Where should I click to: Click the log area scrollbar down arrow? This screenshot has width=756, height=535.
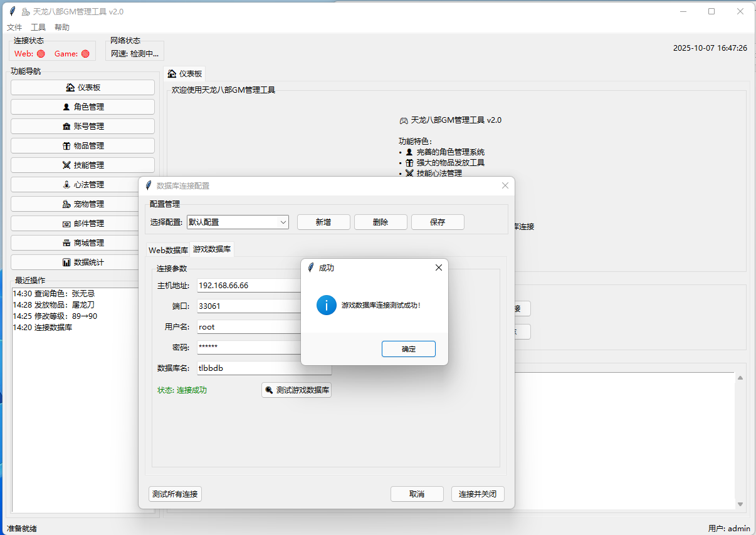pyautogui.click(x=740, y=504)
